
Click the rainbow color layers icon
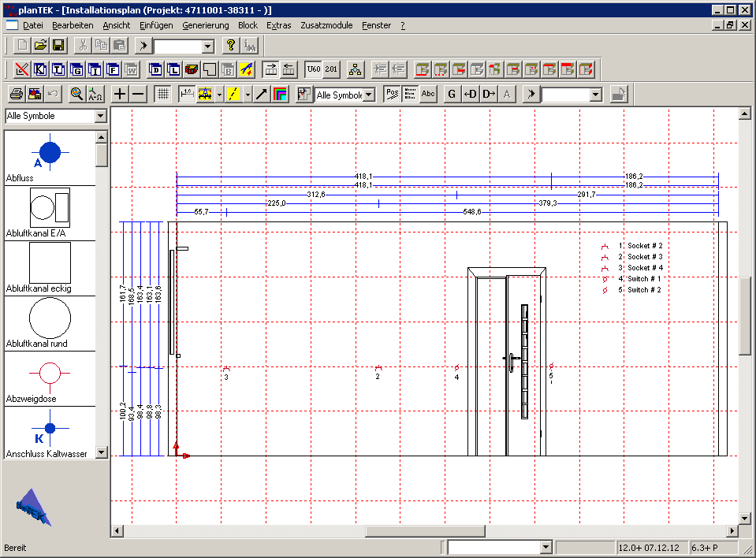pyautogui.click(x=279, y=95)
